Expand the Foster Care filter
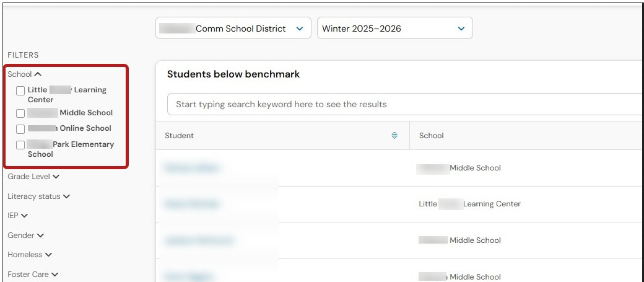The height and width of the screenshot is (282, 644). point(33,275)
